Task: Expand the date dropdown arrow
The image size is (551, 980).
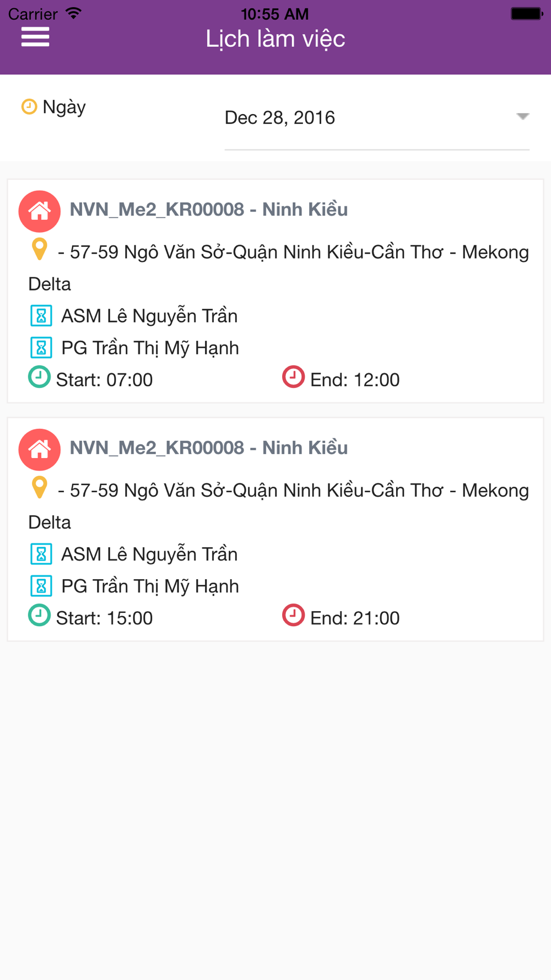Action: tap(522, 116)
